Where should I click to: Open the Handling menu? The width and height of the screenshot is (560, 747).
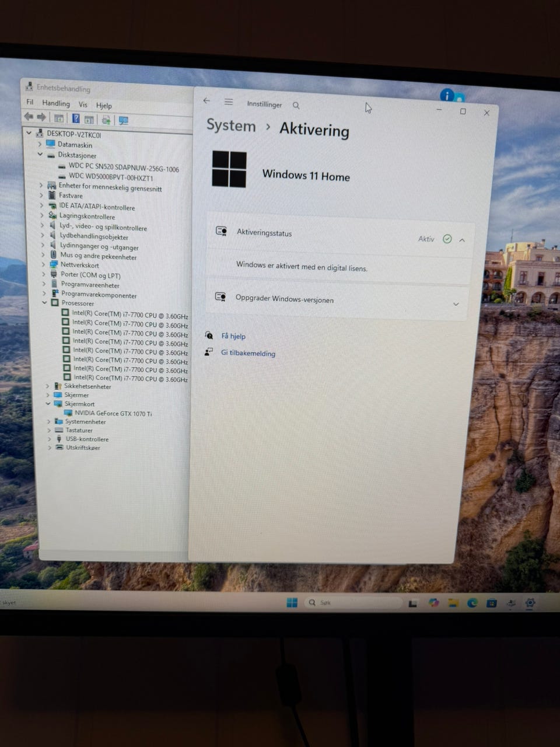(x=56, y=103)
